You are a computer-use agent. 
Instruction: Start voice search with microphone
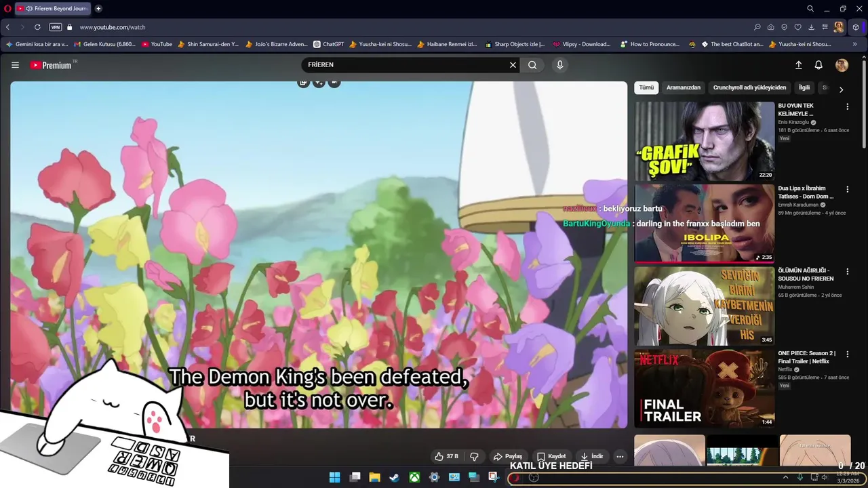point(559,65)
